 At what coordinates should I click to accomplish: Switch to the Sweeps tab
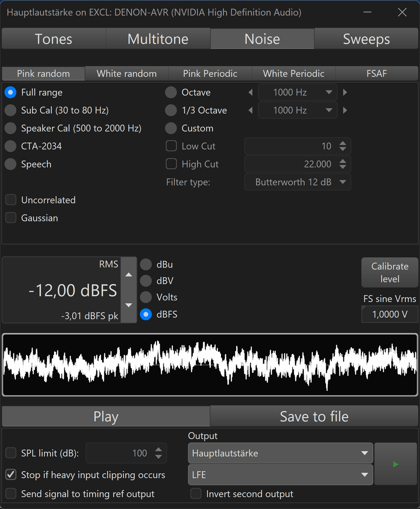(366, 39)
